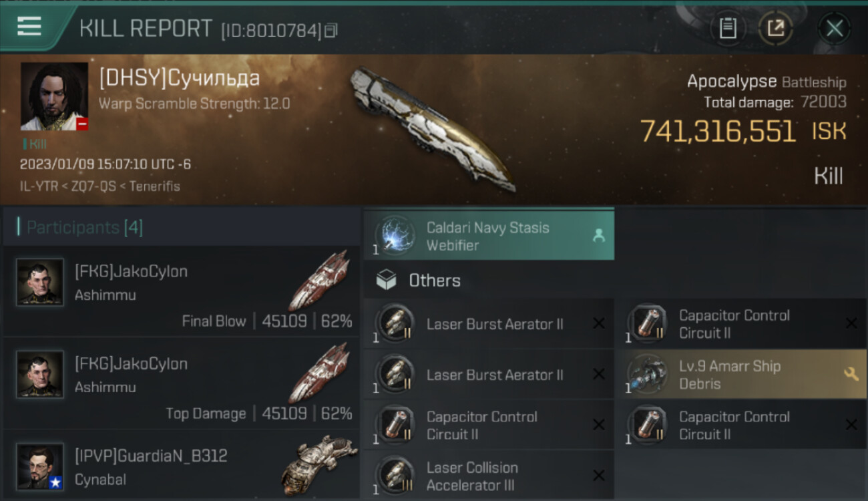
Task: Open the hamburger menu icon
Action: (x=29, y=27)
